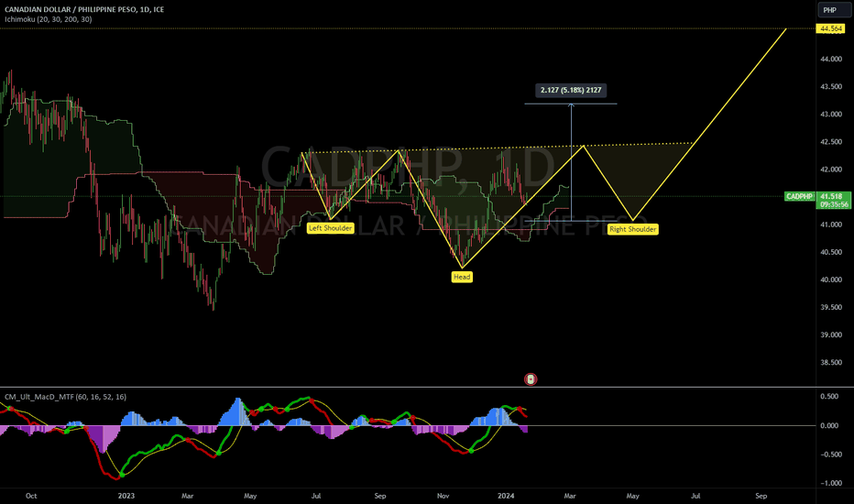Screen dimensions: 854x504
Task: Select the Right Shoulder label
Action: point(633,229)
